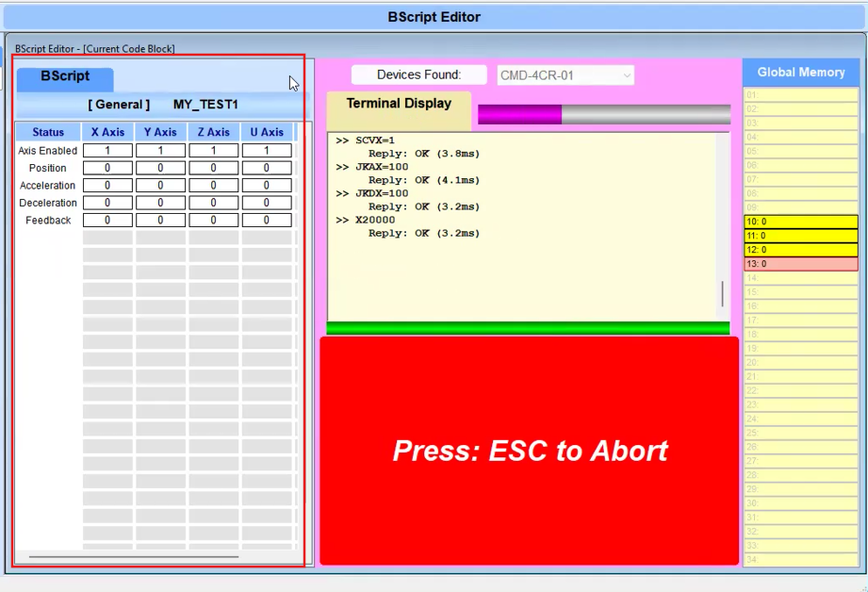Click the U Axis Acceleration value

tap(267, 185)
